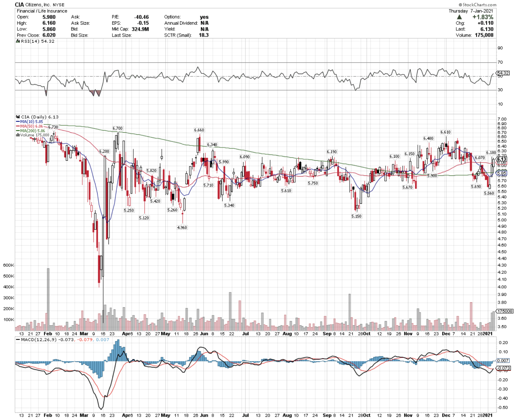The image size is (514, 420).
Task: Click the volume bars legend icon
Action: (x=18, y=135)
